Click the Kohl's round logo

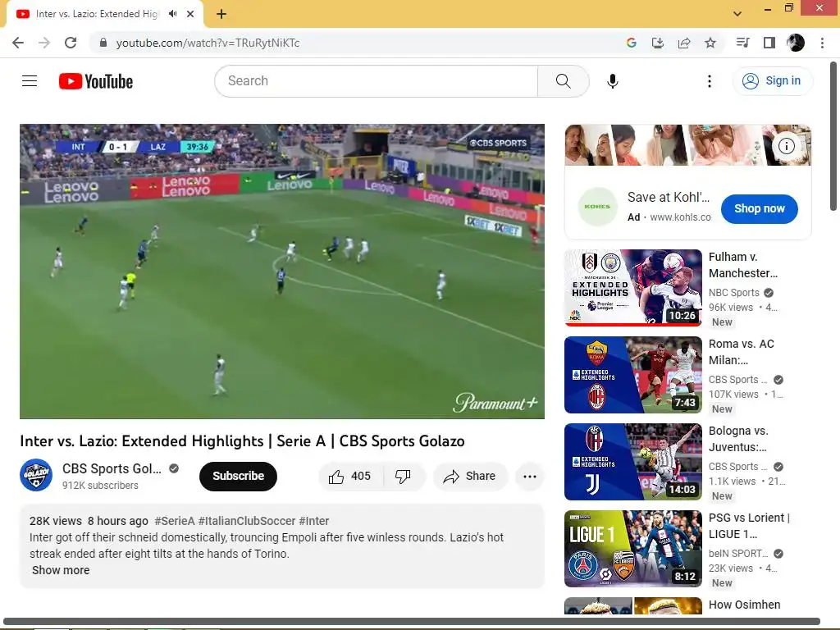(597, 206)
